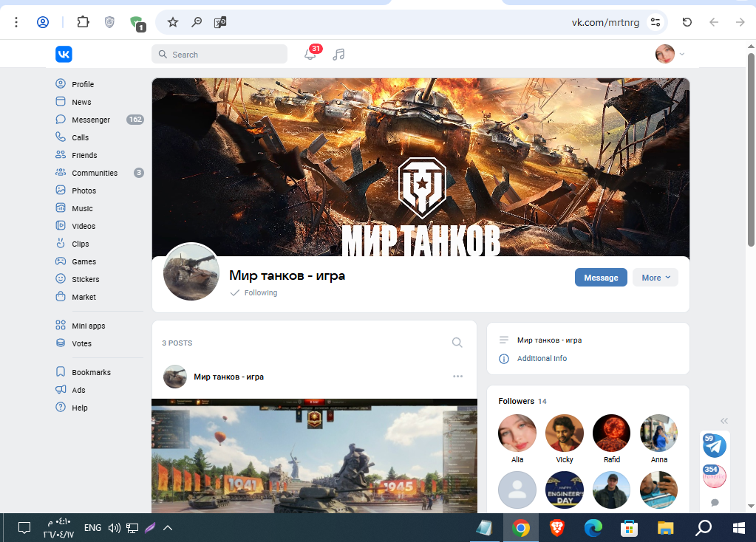Click the Calls phone icon
Viewport: 756px width, 542px height.
point(61,137)
